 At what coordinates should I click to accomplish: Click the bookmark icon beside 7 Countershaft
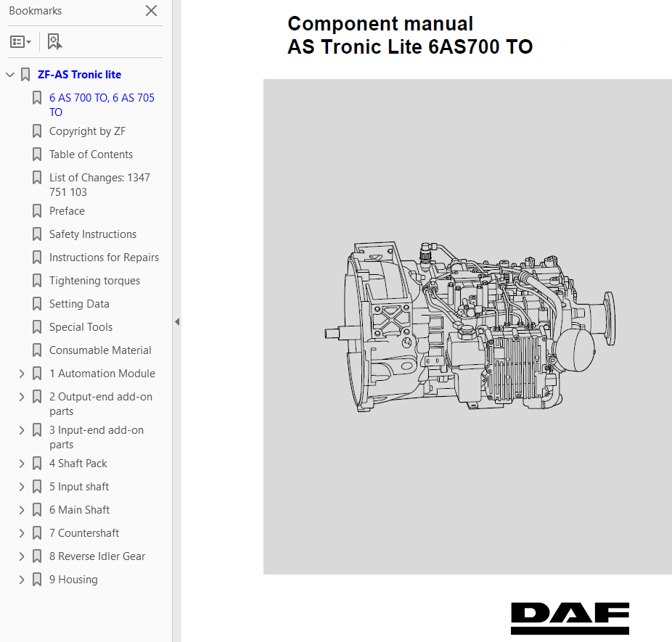(x=37, y=533)
